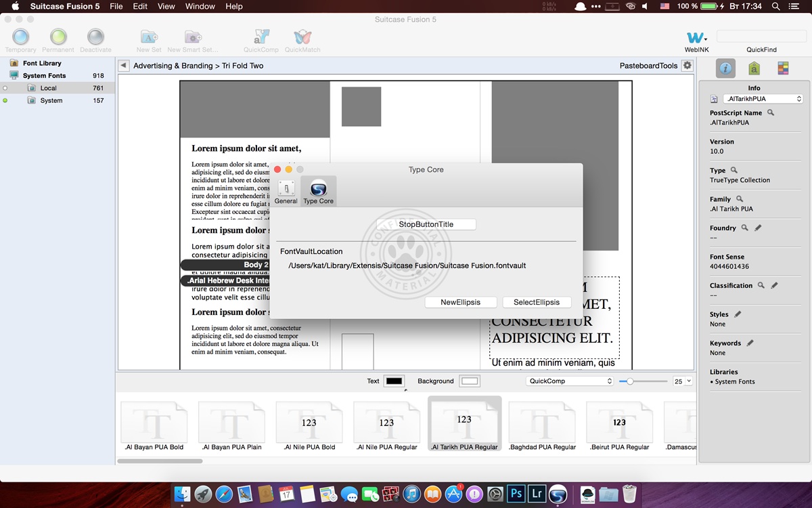Toggle activation dot for Local library

tap(5, 88)
